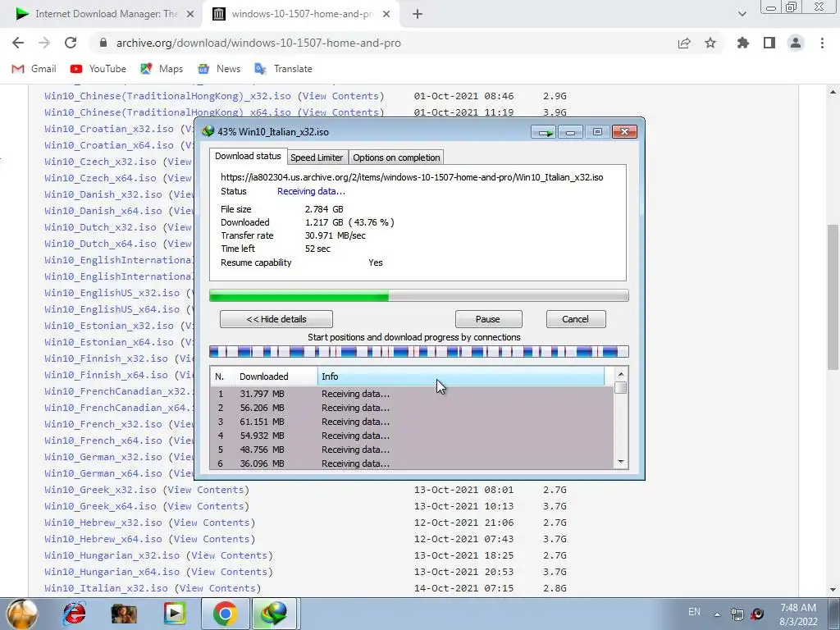The image size is (840, 630).
Task: Select connection row 3 with 61.151 MB
Action: click(412, 422)
